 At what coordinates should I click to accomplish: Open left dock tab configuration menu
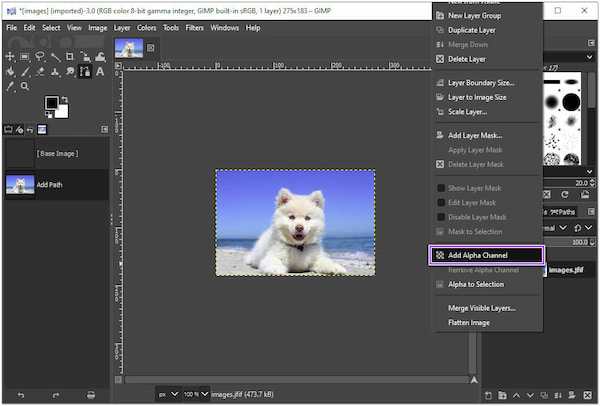[x=104, y=129]
